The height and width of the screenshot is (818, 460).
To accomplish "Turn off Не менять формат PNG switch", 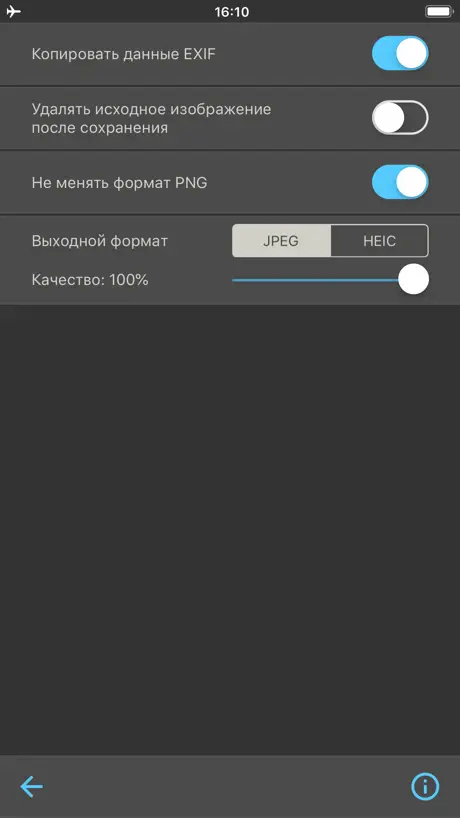I will click(x=400, y=182).
